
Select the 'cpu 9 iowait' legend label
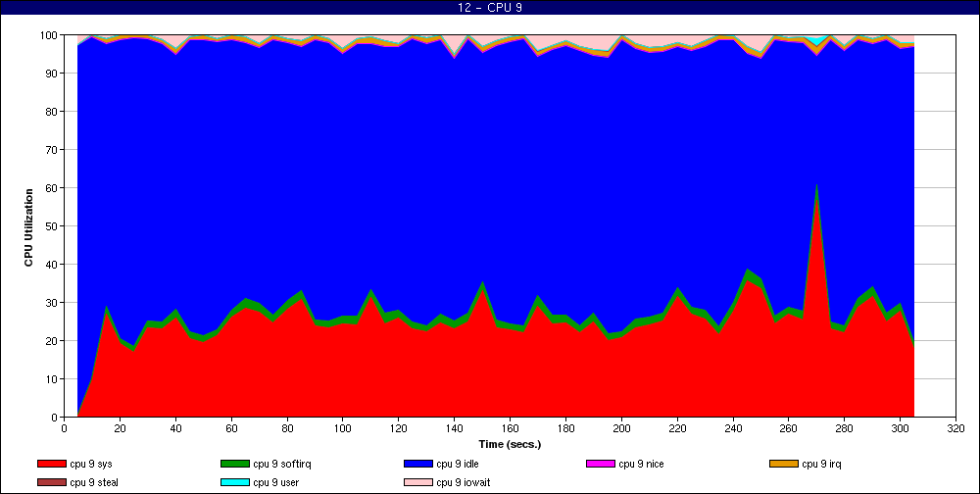click(x=464, y=483)
